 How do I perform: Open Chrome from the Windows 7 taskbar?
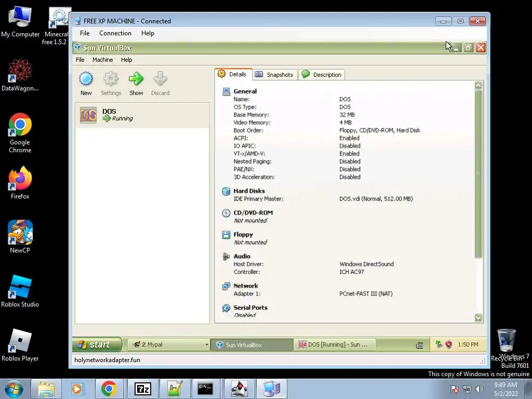(x=109, y=389)
